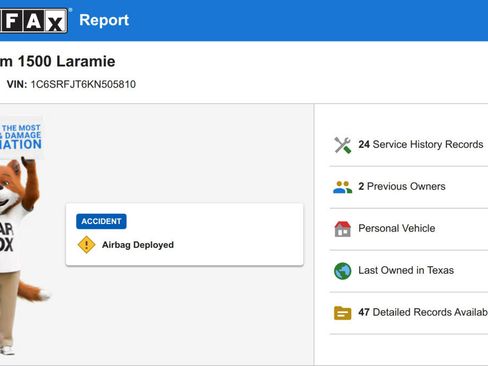Click the red-roofed house personal vehicle icon
The height and width of the screenshot is (366, 488).
(343, 229)
